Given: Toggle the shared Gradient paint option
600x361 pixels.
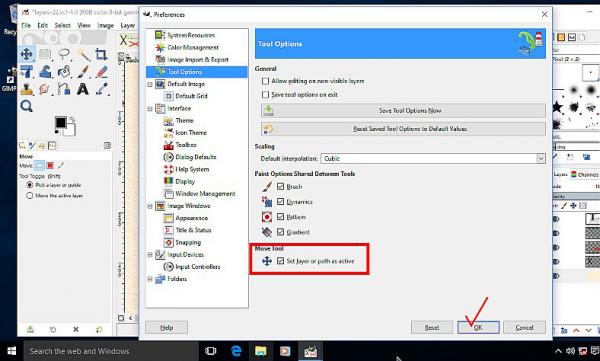Looking at the screenshot, I should click(280, 232).
